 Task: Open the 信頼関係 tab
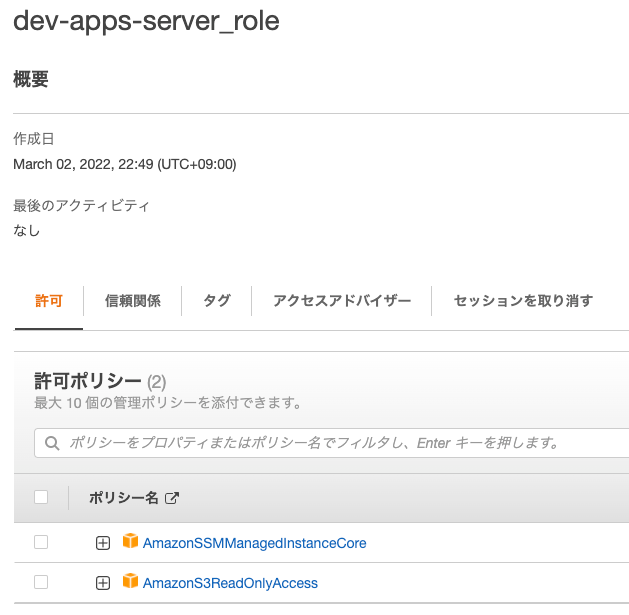pos(132,300)
